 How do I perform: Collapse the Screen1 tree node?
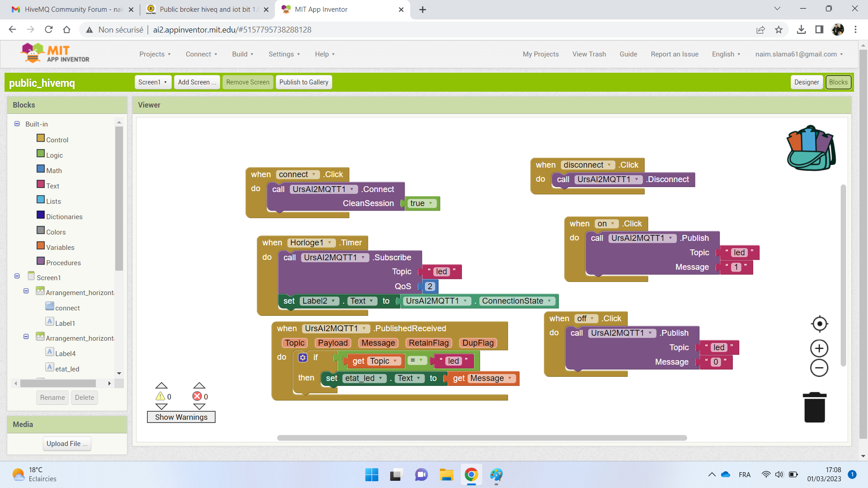pos(17,276)
